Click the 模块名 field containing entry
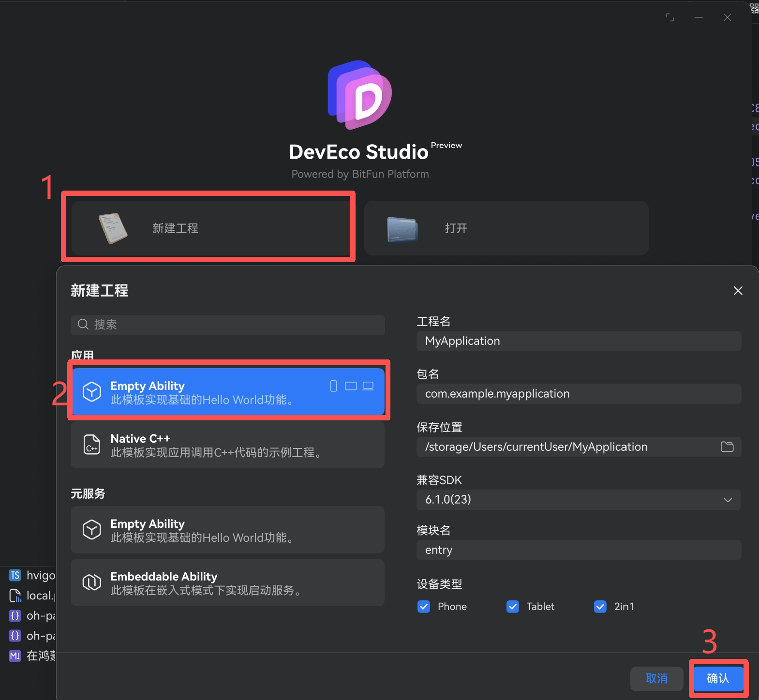This screenshot has height=700, width=759. click(x=579, y=550)
